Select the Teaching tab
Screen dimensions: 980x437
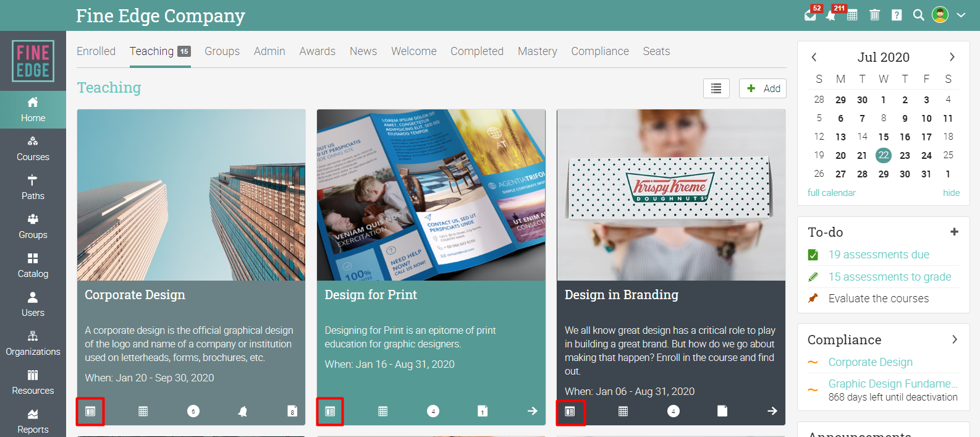160,51
